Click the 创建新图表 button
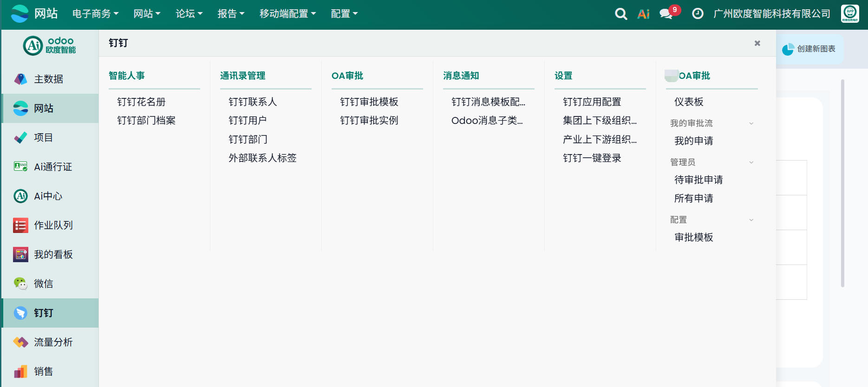The height and width of the screenshot is (387, 868). click(810, 49)
